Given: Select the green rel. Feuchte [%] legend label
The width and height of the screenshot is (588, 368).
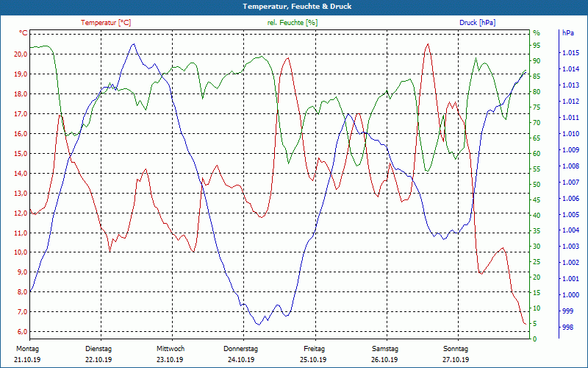Looking at the screenshot, I should [293, 23].
